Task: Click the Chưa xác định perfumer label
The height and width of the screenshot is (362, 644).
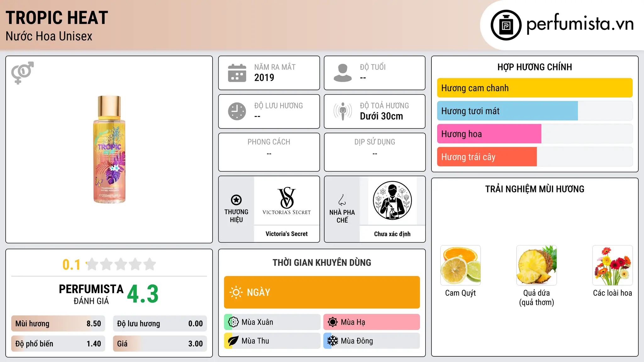Action: pos(392,234)
